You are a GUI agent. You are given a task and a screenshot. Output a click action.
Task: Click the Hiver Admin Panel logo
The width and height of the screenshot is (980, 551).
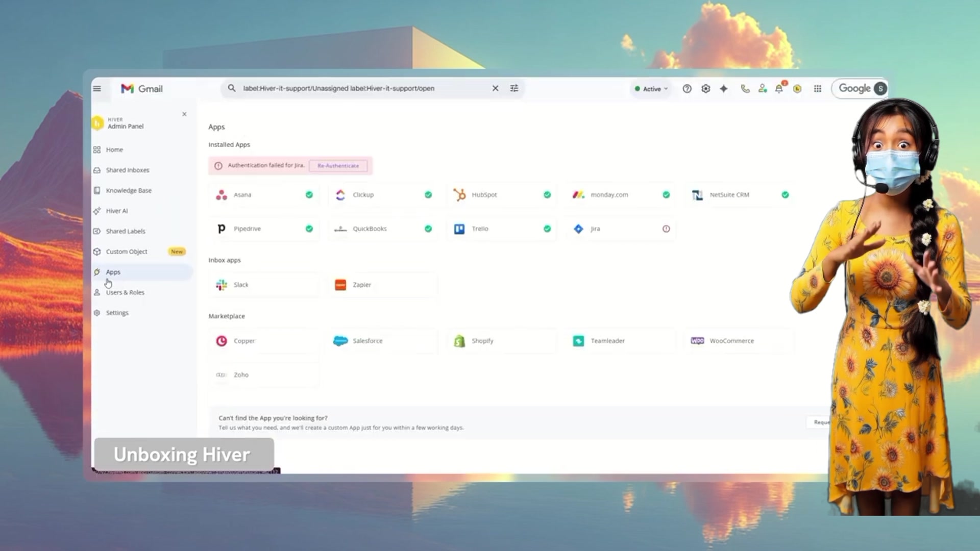(97, 123)
